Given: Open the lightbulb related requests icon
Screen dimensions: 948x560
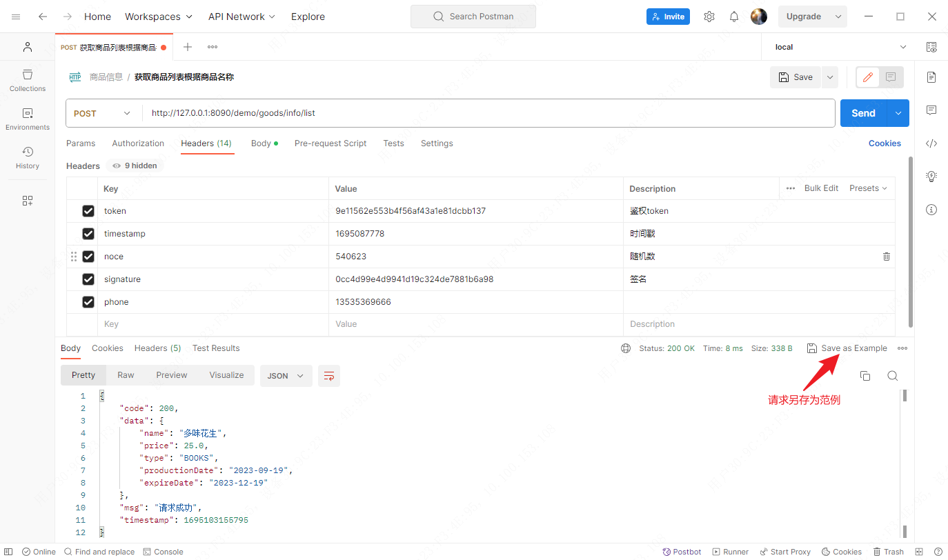Looking at the screenshot, I should click(931, 177).
